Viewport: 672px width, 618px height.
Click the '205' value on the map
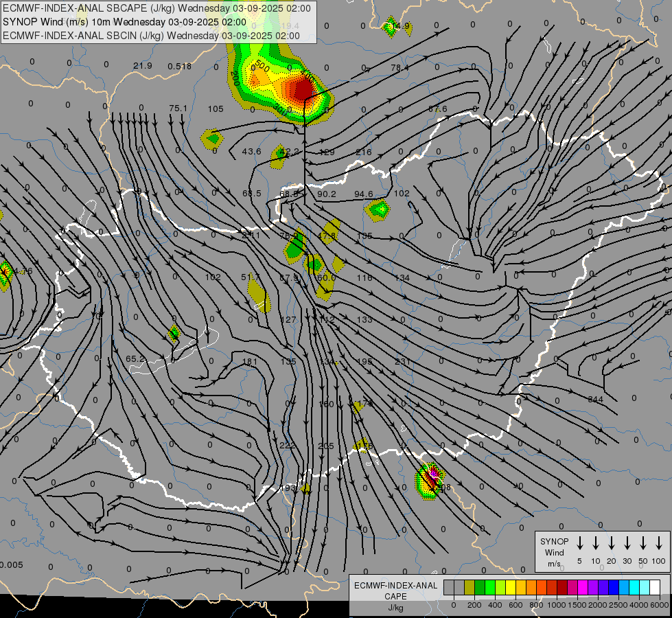click(326, 446)
